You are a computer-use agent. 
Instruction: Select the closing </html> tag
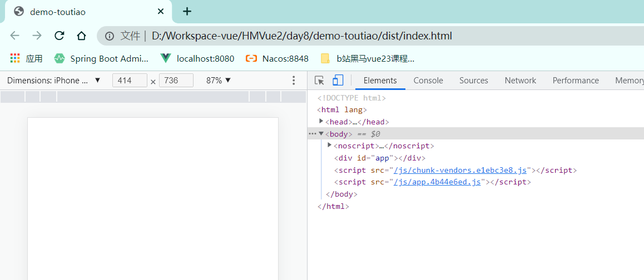[x=333, y=207]
